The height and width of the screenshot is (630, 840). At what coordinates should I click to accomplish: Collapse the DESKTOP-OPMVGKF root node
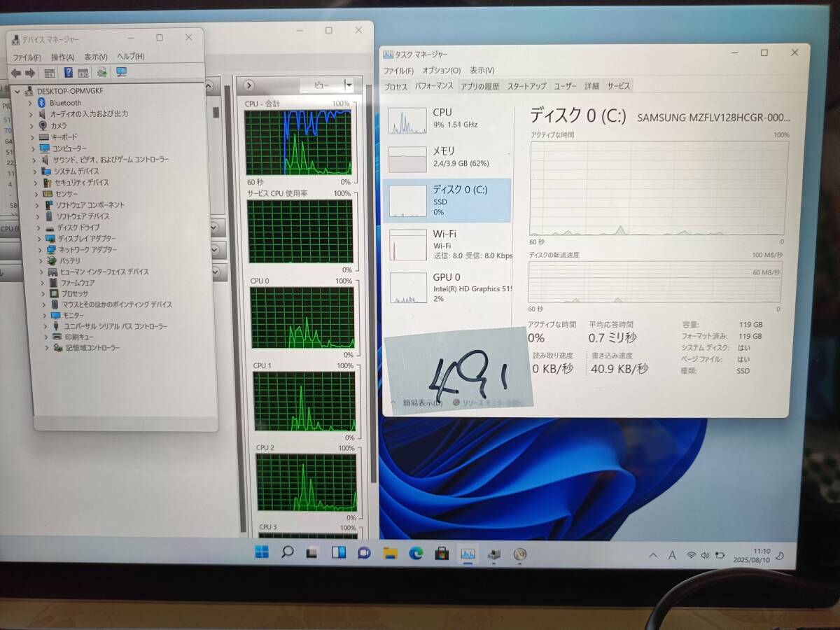tap(17, 91)
